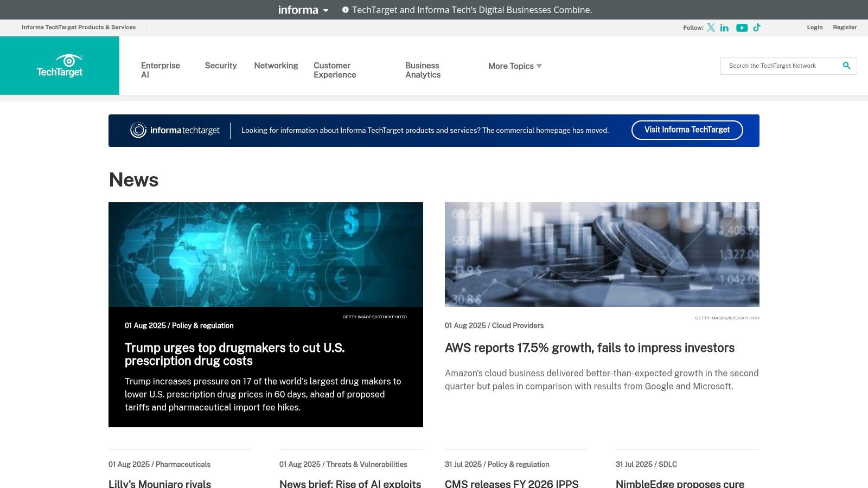The height and width of the screenshot is (488, 868).
Task: Click the coins and charts article image
Action: coord(602,254)
